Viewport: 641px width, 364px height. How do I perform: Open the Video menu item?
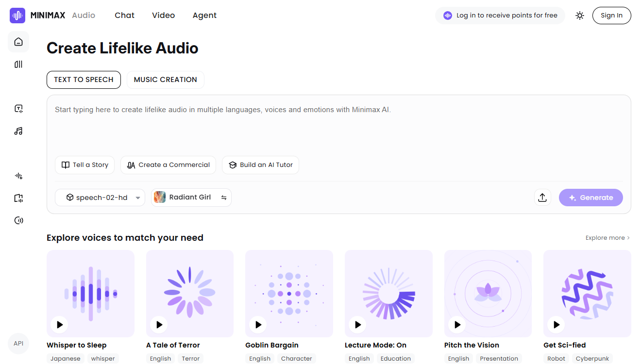(x=163, y=16)
